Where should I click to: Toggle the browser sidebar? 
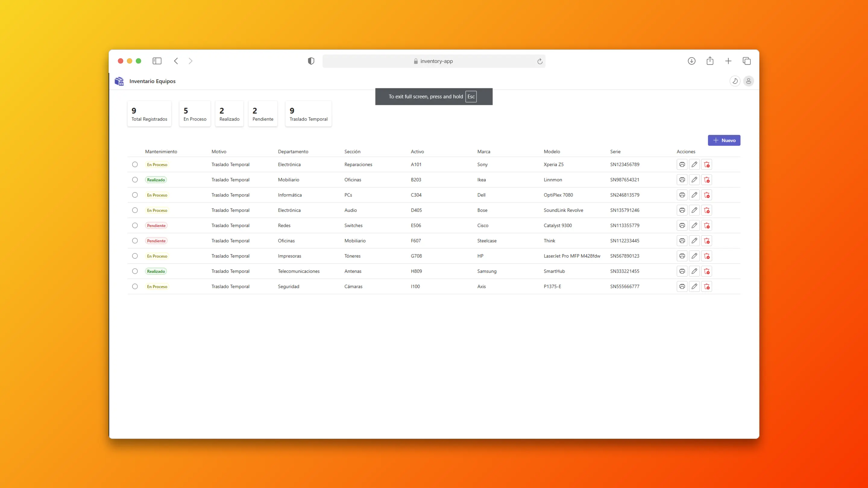[x=157, y=61]
